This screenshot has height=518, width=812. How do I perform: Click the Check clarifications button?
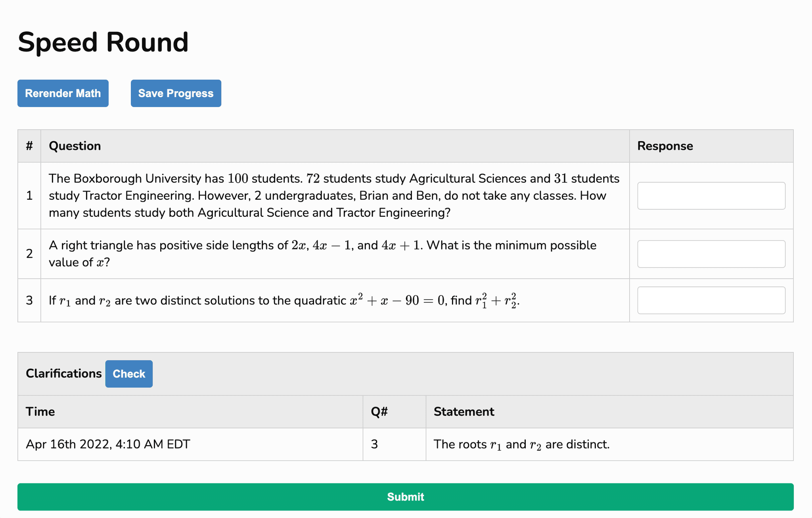pos(128,374)
